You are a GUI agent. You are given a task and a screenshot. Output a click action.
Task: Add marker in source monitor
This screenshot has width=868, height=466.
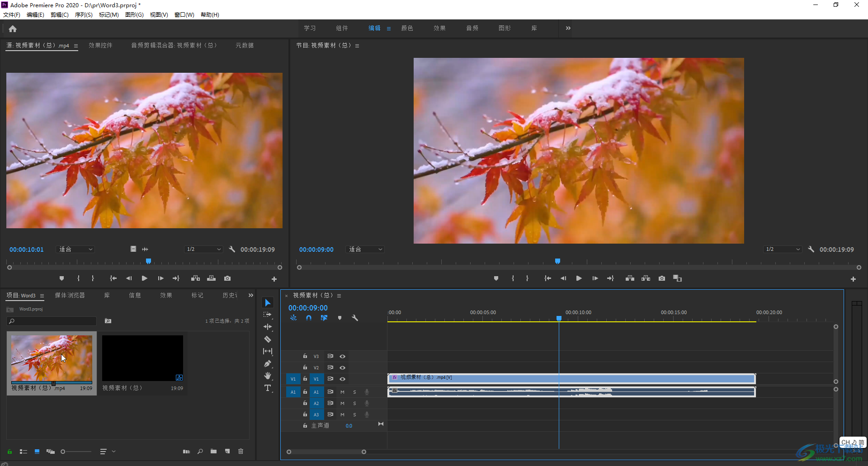[62, 278]
